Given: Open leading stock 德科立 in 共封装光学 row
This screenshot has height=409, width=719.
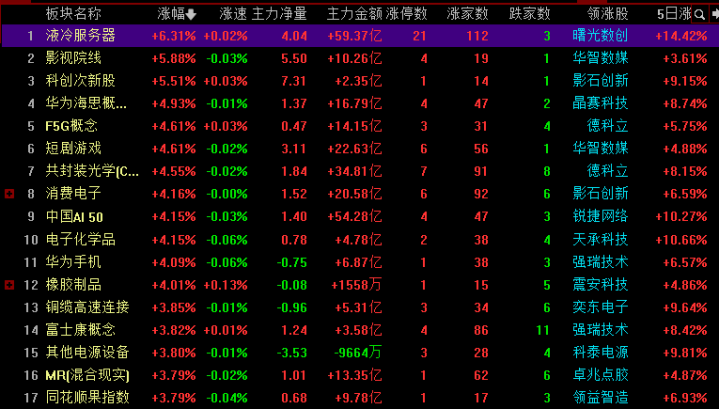Looking at the screenshot, I should pos(608,171).
